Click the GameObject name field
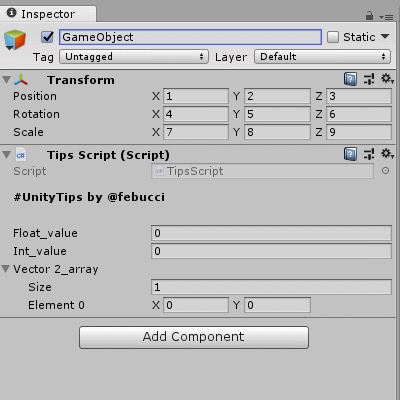 [x=190, y=37]
